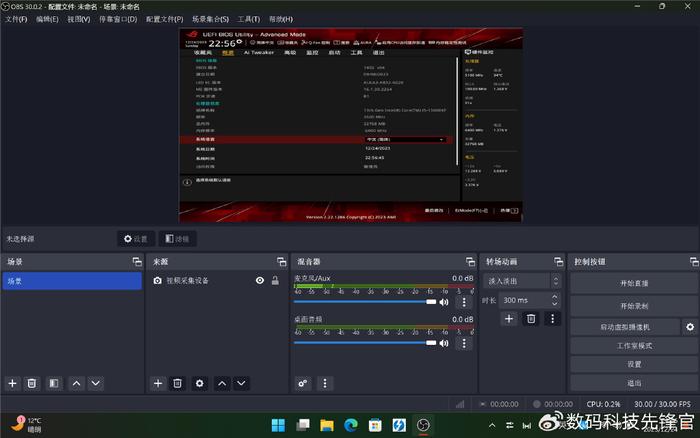
Task: Click 开始直播 to start streaming
Action: click(x=634, y=283)
